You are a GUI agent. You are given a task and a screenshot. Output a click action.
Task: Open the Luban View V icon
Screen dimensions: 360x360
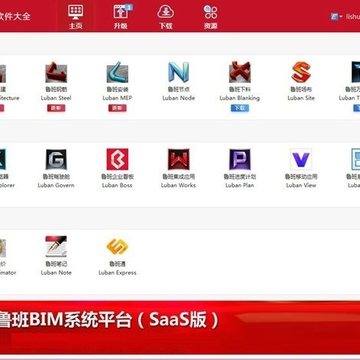point(301,159)
